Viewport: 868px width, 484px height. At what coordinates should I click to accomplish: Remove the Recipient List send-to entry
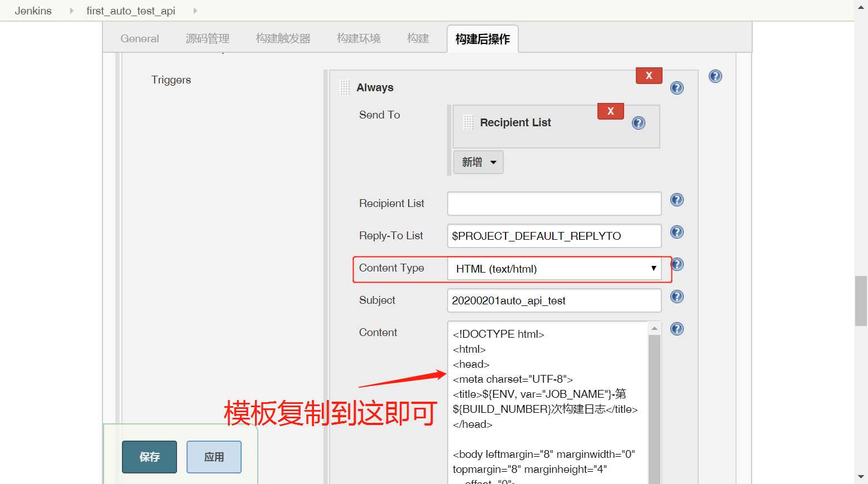coord(611,111)
